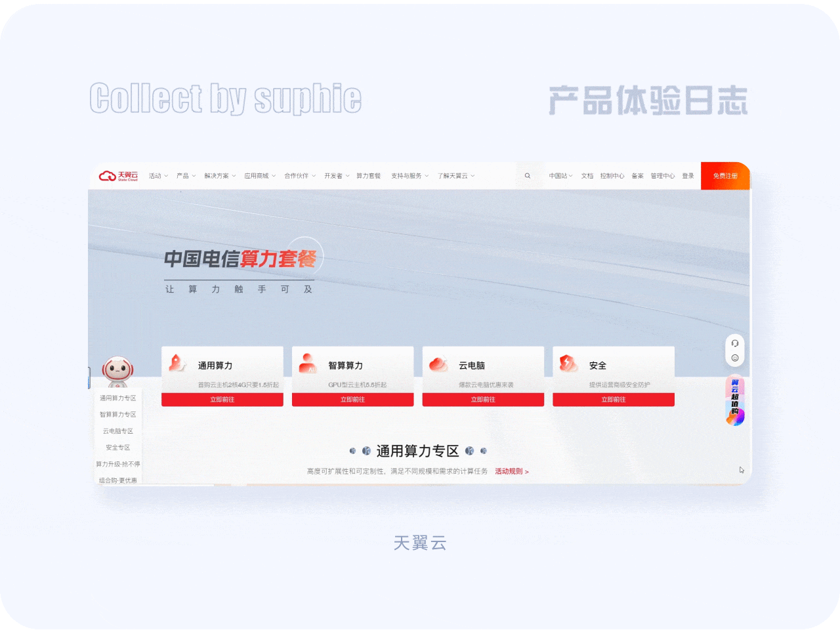Jump to 云电脑专区 in side nav
This screenshot has width=840, height=630.
pos(118,431)
